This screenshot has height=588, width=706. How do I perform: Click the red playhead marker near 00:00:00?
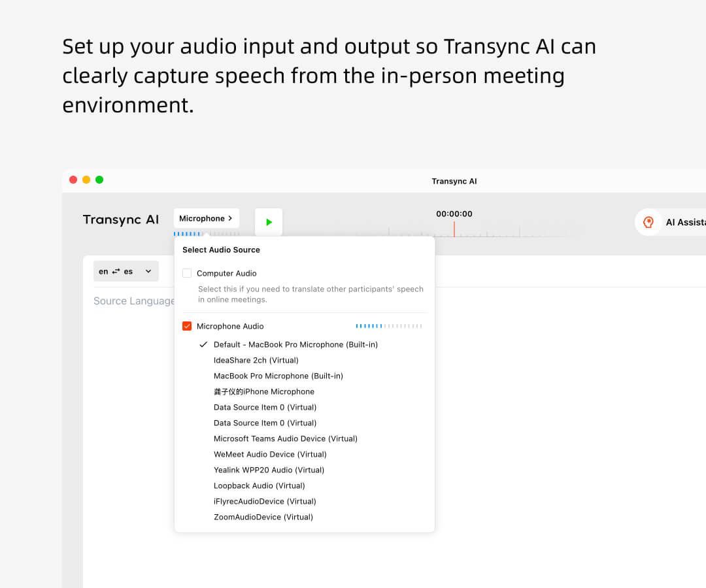[455, 228]
